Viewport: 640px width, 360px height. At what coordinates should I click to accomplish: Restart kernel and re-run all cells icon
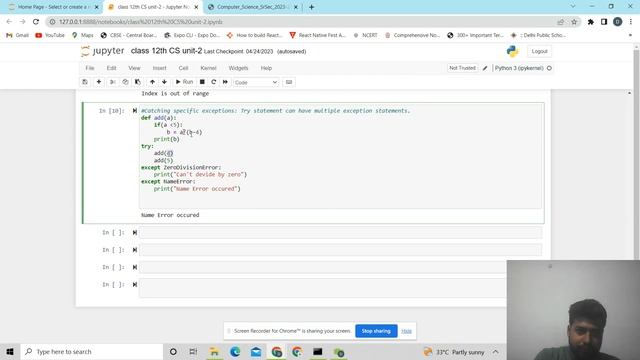(225, 82)
